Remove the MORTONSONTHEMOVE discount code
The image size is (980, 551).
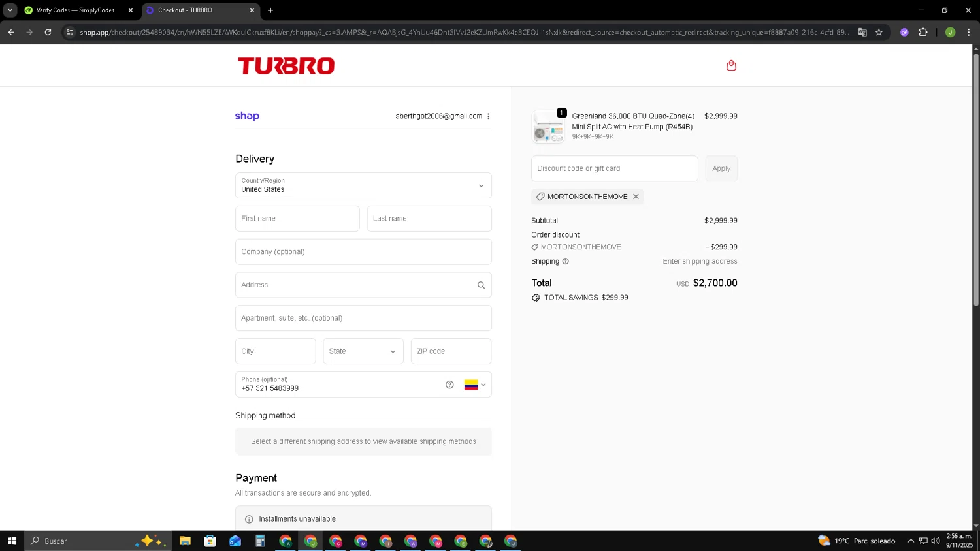click(x=636, y=197)
